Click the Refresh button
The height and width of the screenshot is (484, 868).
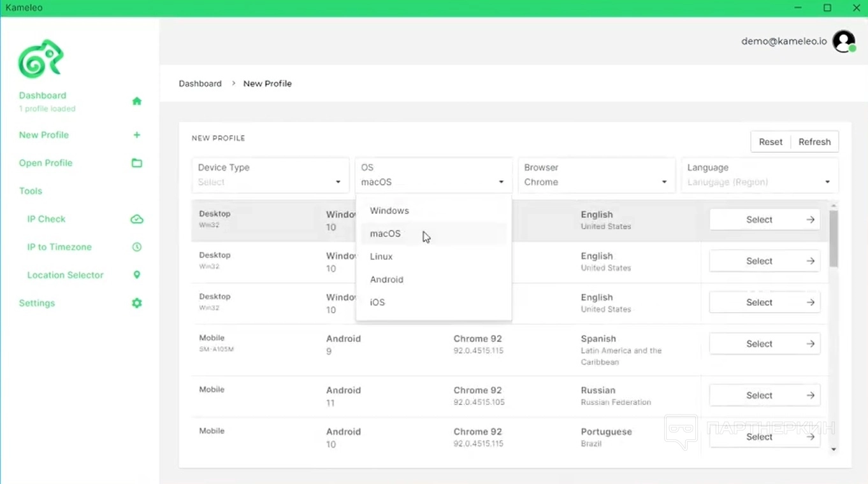tap(814, 142)
